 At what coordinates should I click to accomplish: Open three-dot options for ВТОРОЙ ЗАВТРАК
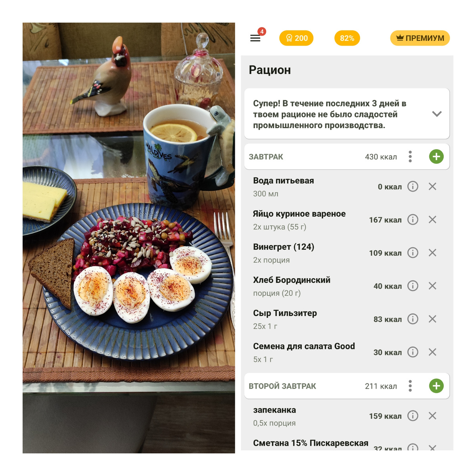[410, 386]
